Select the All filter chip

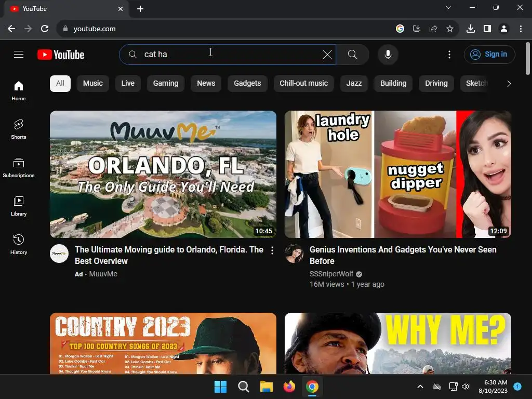60,84
